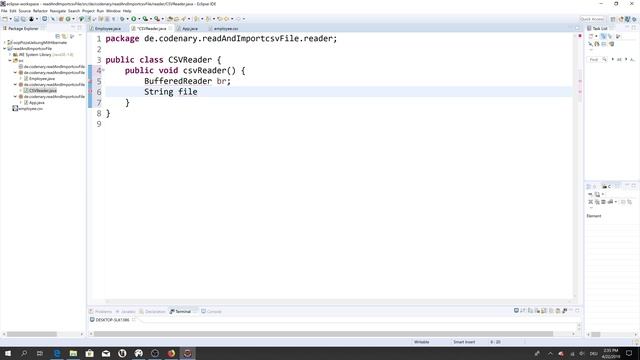This screenshot has height=360, width=640.
Task: Open Firefox from the taskbar
Action: point(171,353)
